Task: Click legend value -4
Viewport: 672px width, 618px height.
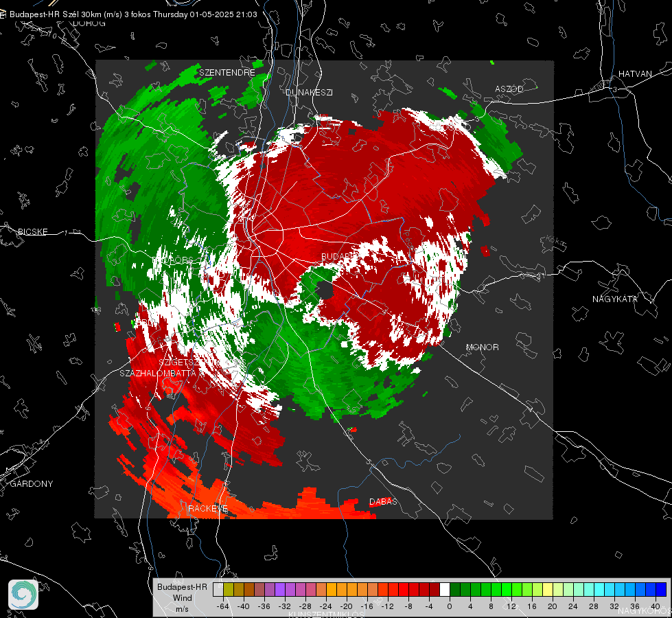Action: pyautogui.click(x=430, y=606)
